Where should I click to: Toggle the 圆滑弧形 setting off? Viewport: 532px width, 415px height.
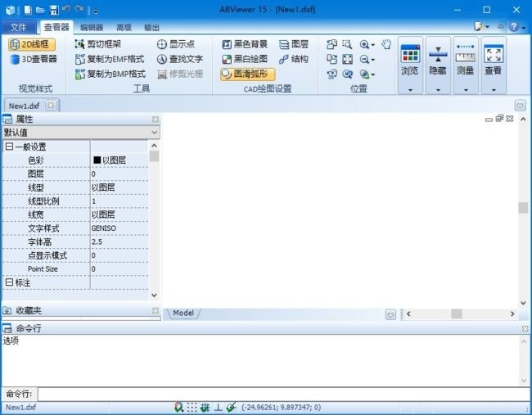coord(247,74)
